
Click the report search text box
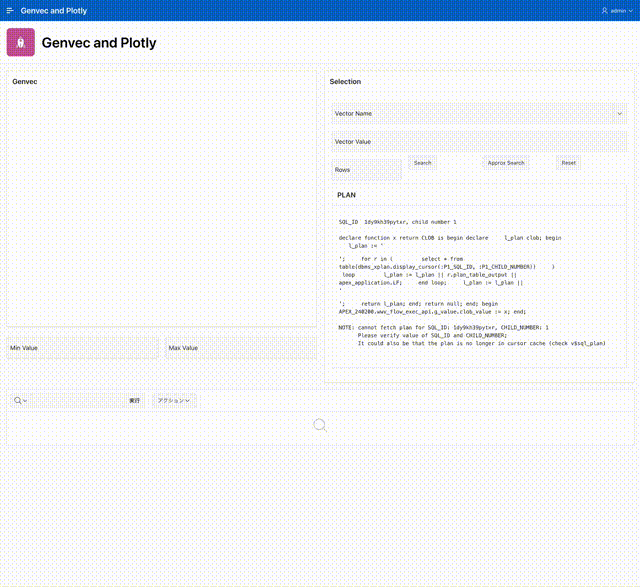coord(77,400)
